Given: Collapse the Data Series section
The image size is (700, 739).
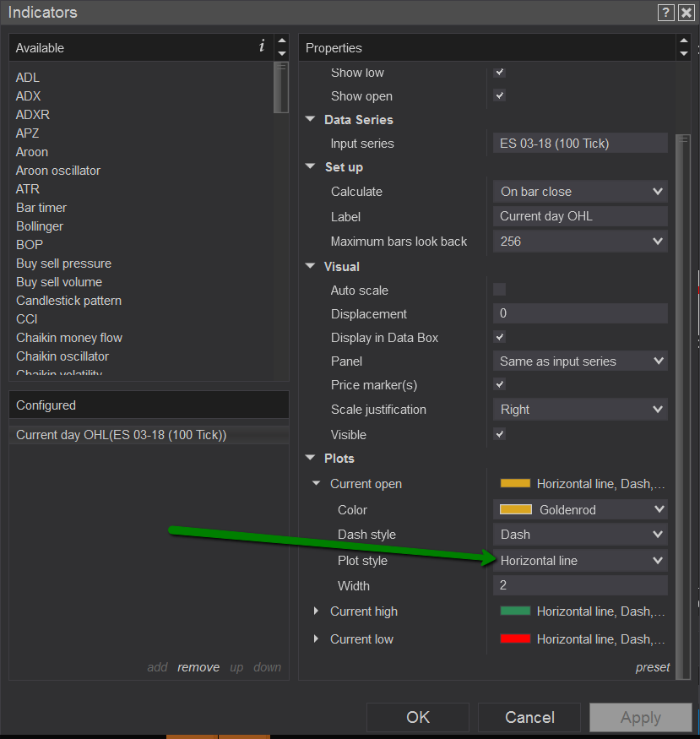Looking at the screenshot, I should click(310, 119).
